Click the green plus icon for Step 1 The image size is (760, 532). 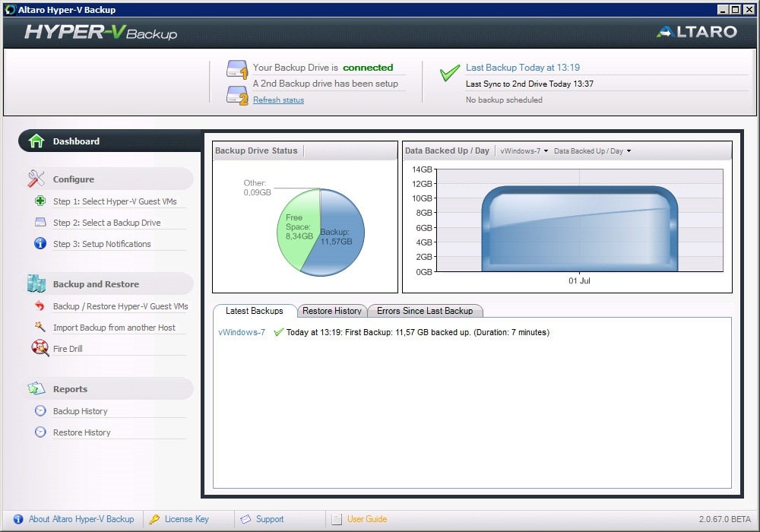40,201
